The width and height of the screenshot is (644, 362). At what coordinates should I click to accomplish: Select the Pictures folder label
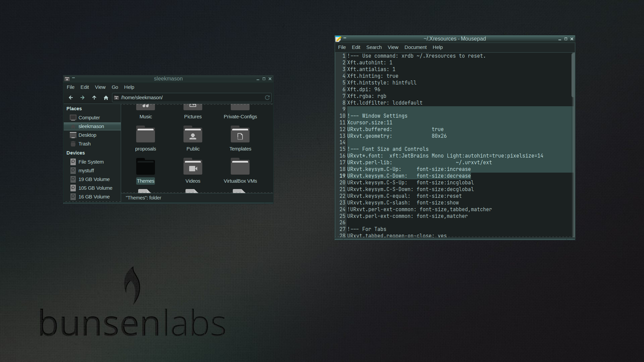[x=193, y=117]
